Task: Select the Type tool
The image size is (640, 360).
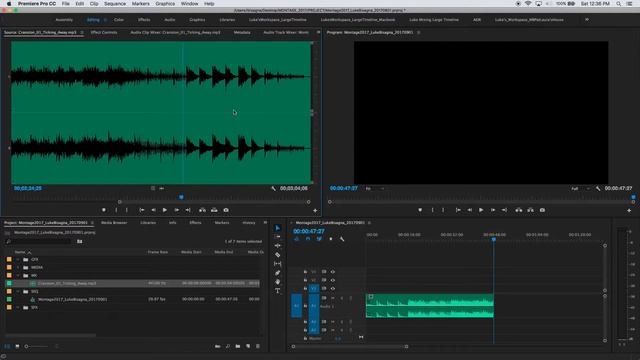Action: [278, 291]
